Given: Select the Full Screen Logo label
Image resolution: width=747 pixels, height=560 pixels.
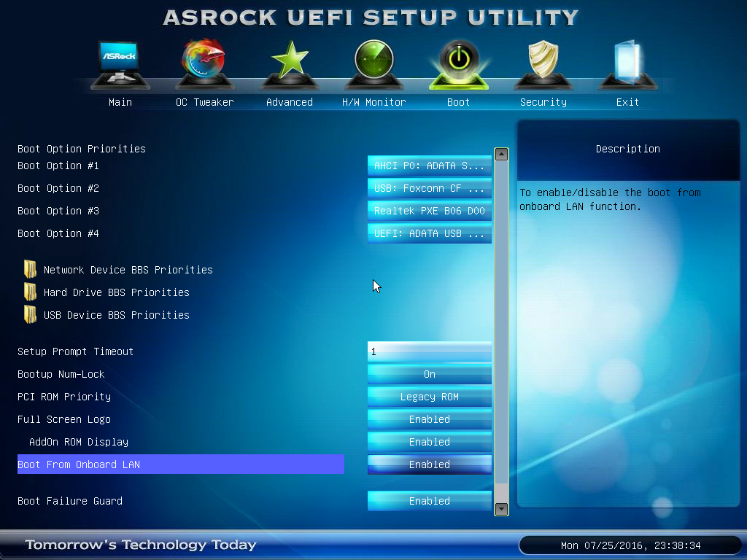Looking at the screenshot, I should tap(64, 419).
